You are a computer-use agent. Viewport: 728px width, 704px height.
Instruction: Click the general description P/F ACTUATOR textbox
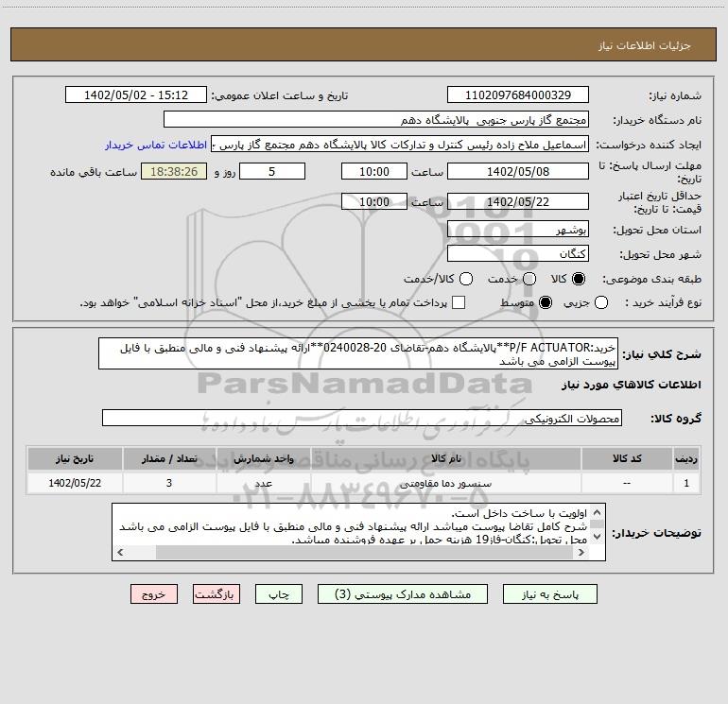358,353
